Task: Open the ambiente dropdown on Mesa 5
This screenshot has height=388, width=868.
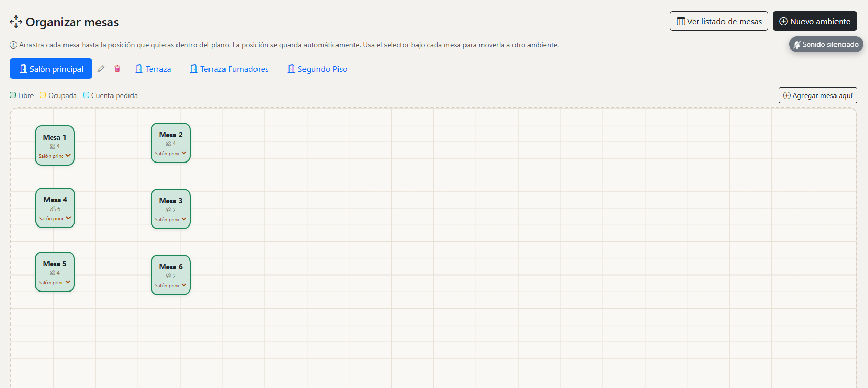Action: pyautogui.click(x=54, y=282)
